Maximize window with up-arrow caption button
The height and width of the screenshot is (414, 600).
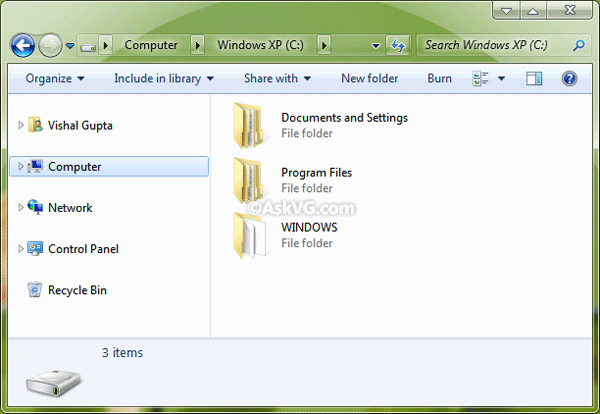click(x=533, y=11)
